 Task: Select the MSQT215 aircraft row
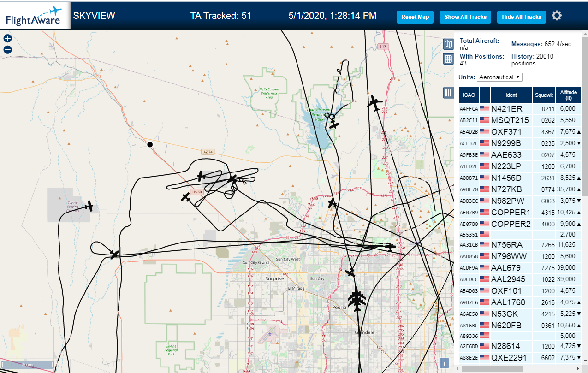point(520,120)
